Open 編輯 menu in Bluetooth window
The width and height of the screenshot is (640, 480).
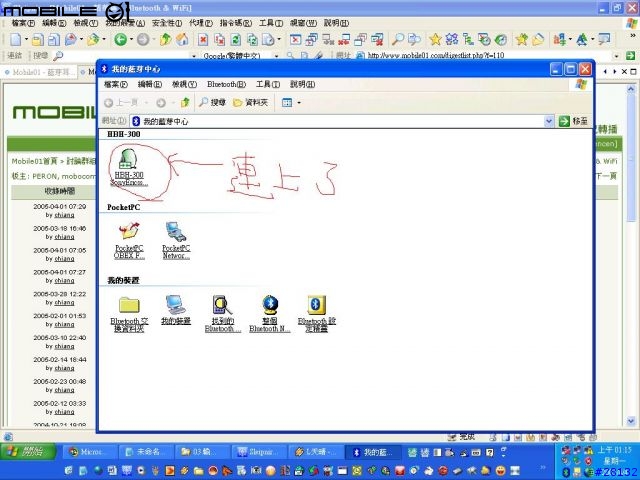tap(150, 84)
